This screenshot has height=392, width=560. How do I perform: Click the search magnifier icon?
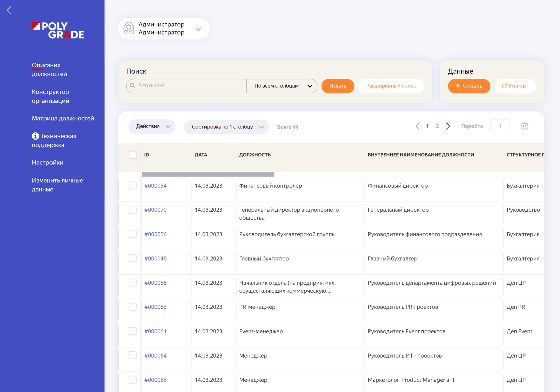[132, 85]
